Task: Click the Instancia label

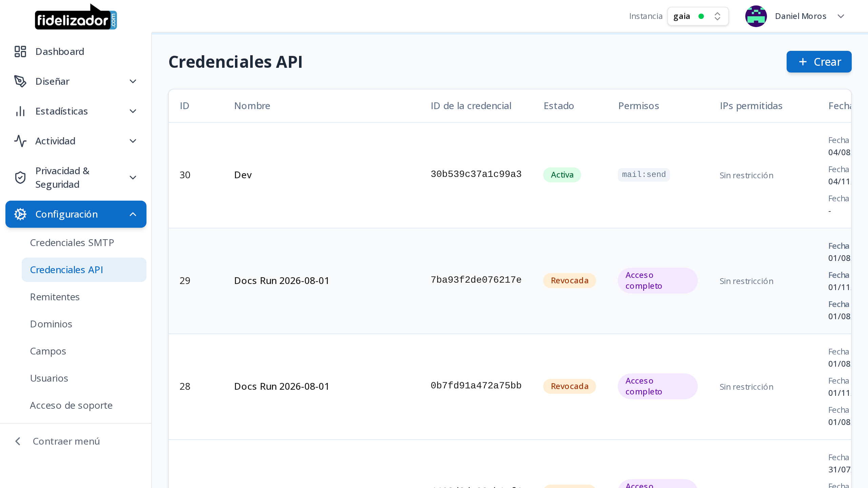Action: point(646,16)
